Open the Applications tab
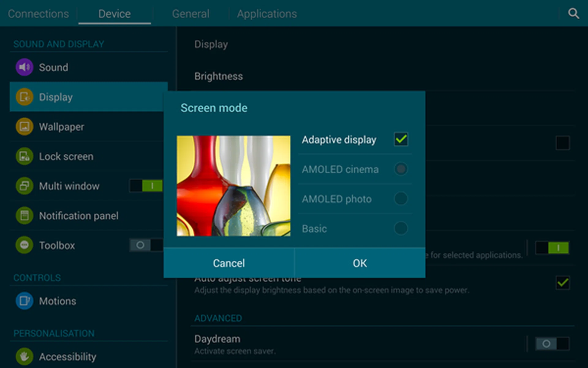588x368 pixels. click(267, 13)
